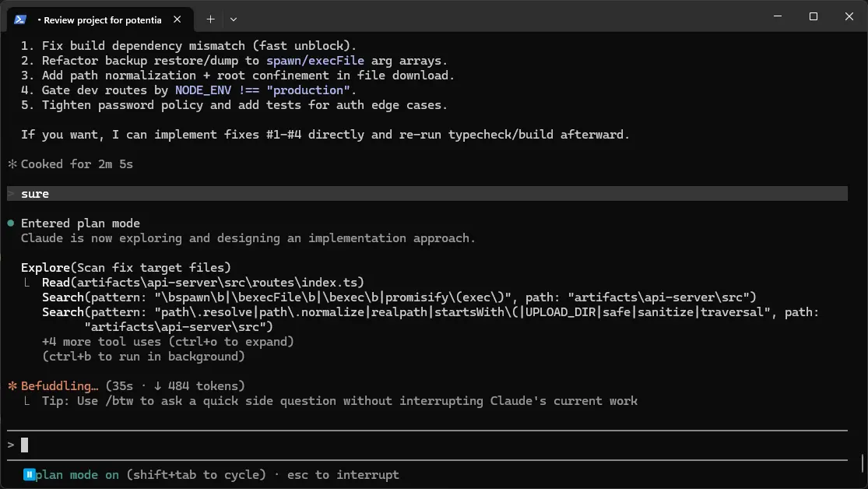Click 'esc to interrupt' in the status line
The height and width of the screenshot is (489, 868).
(343, 475)
